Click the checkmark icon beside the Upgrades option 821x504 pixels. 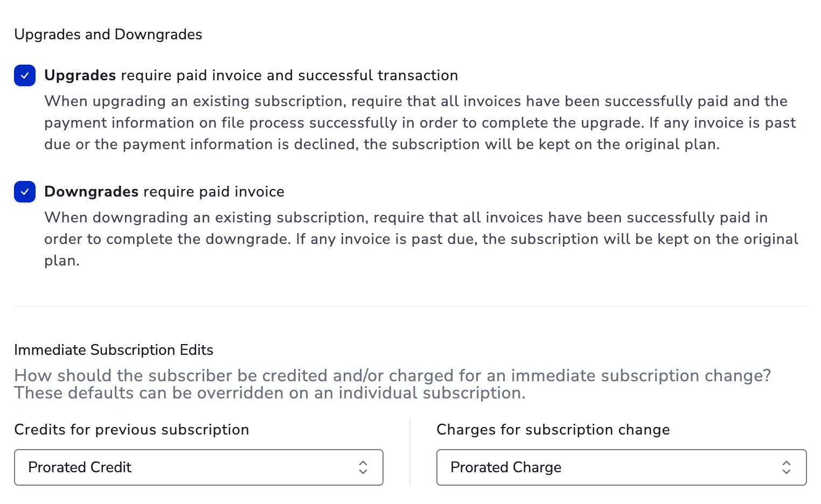click(25, 75)
